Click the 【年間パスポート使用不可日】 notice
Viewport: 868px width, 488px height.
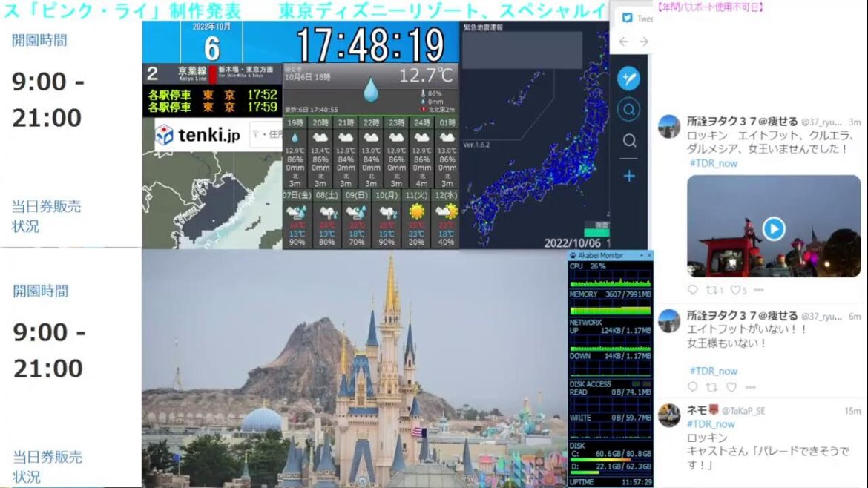710,7
